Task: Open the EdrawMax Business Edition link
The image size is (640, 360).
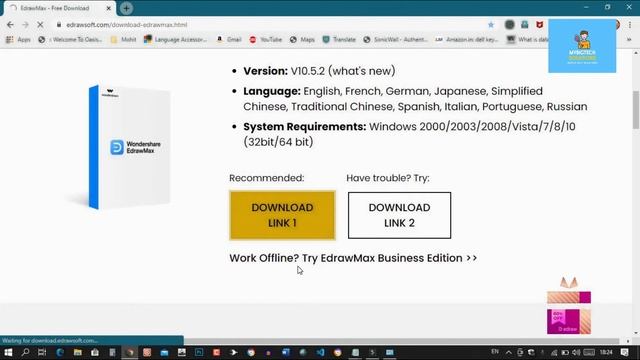Action: point(353,258)
